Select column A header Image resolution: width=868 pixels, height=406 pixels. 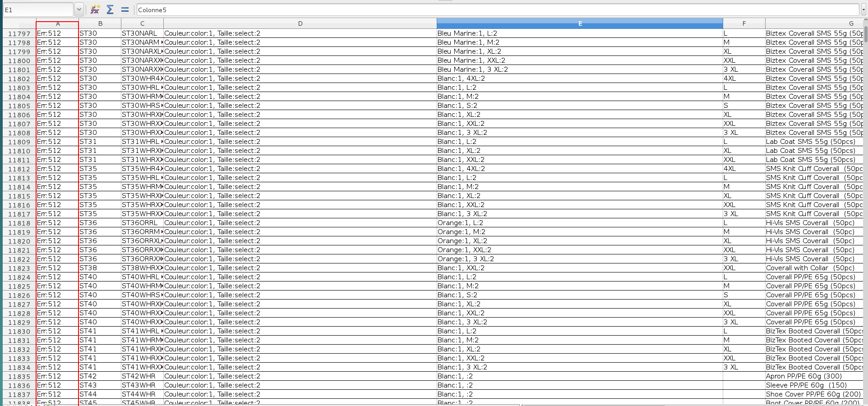[x=57, y=23]
